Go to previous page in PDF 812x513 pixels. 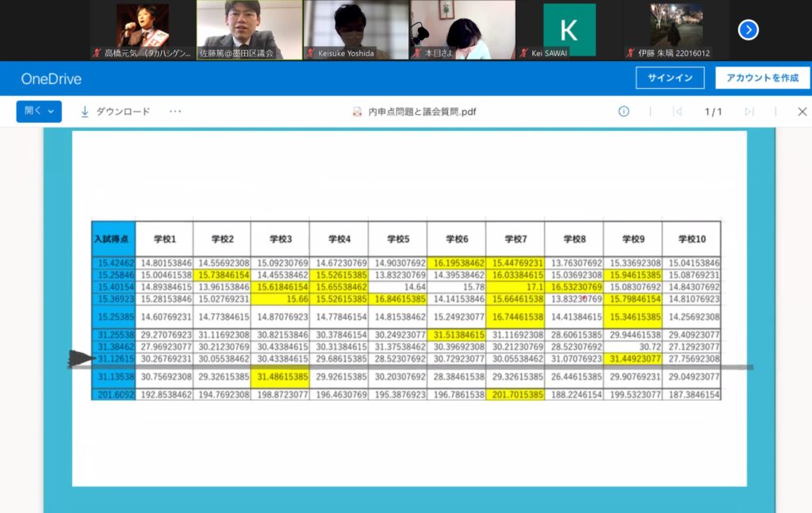(677, 112)
